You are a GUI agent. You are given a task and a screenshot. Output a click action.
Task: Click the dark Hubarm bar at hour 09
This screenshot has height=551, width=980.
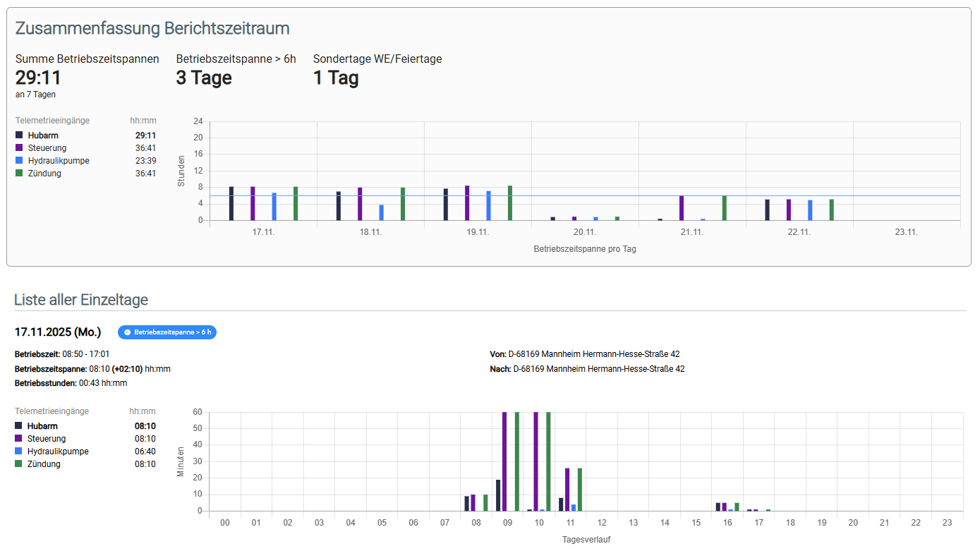click(498, 495)
